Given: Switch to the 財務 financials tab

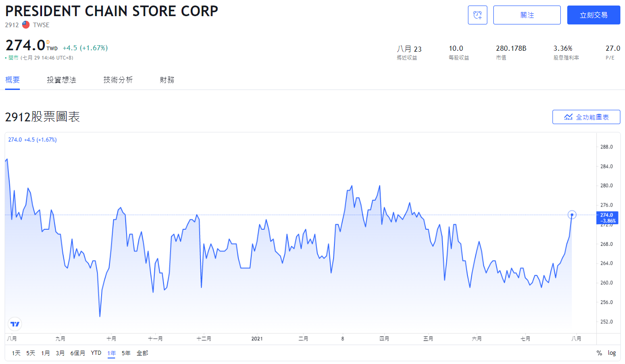Looking at the screenshot, I should 167,80.
